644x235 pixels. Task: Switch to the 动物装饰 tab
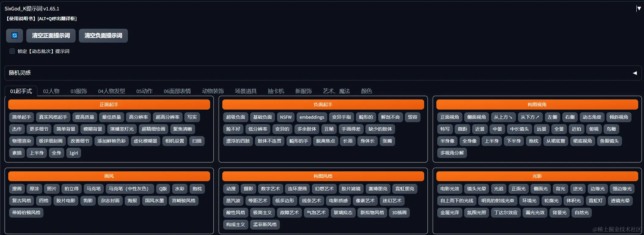[x=213, y=91]
